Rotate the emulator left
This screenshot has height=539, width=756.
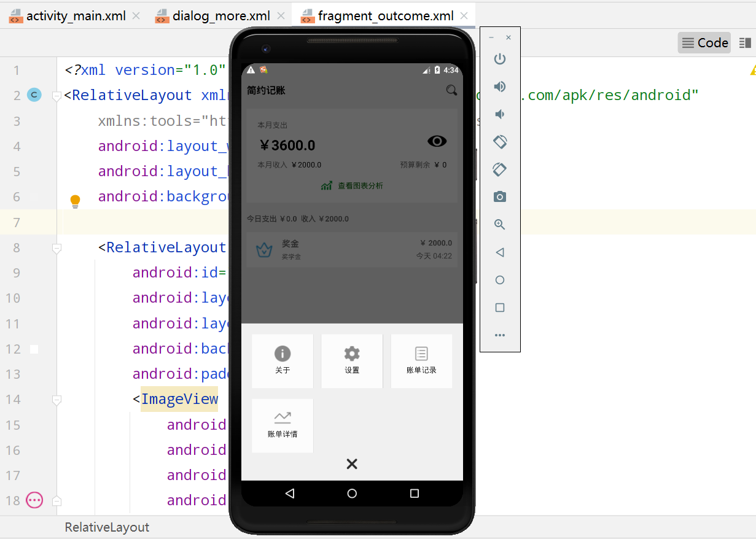click(500, 142)
